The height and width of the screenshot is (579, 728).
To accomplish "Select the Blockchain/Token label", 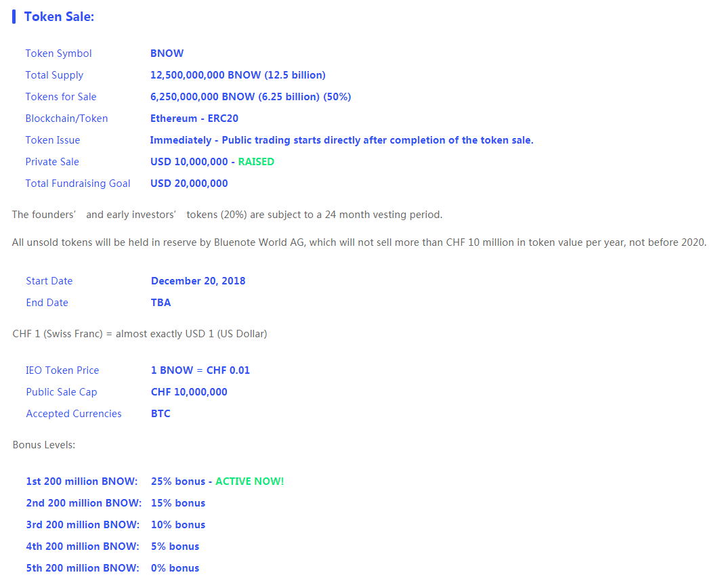I will [x=66, y=119].
